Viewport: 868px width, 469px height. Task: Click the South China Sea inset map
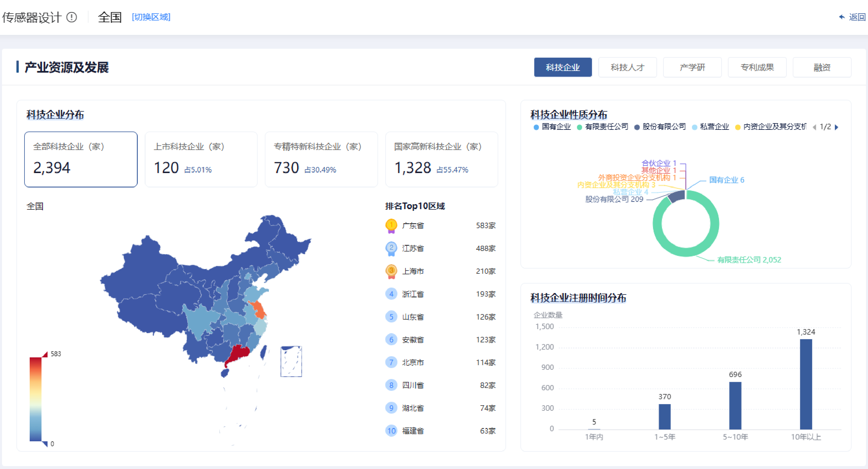tap(291, 361)
